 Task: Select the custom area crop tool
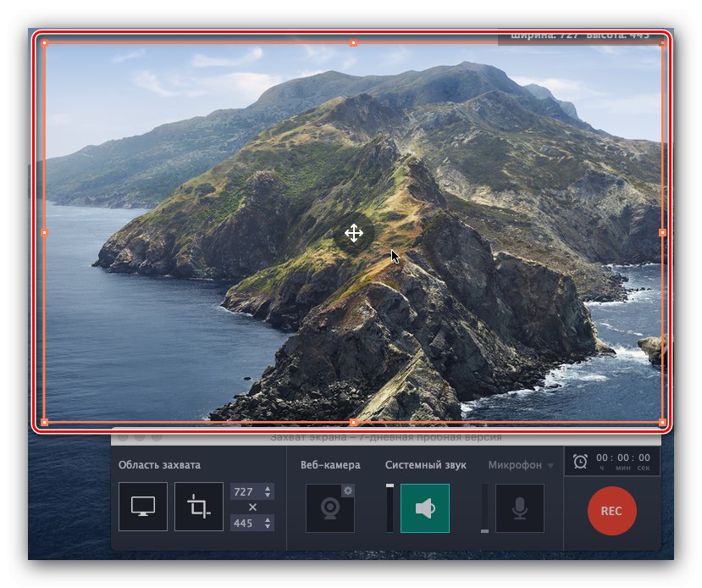pos(199,506)
